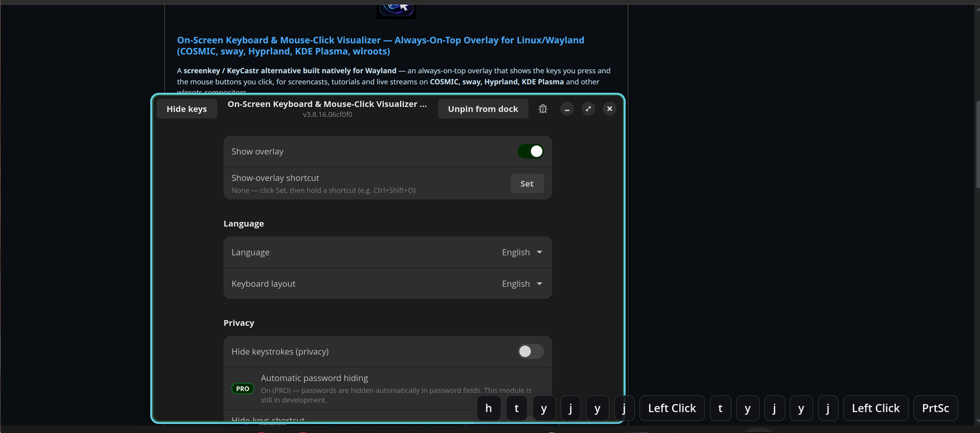Open the bug report debug icon
The width and height of the screenshot is (980, 433).
[x=543, y=109]
